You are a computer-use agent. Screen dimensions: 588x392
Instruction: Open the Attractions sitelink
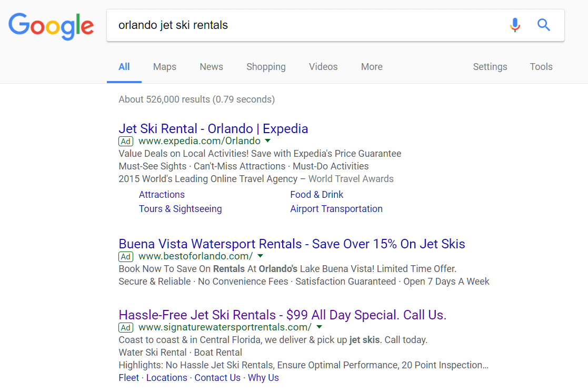(162, 195)
